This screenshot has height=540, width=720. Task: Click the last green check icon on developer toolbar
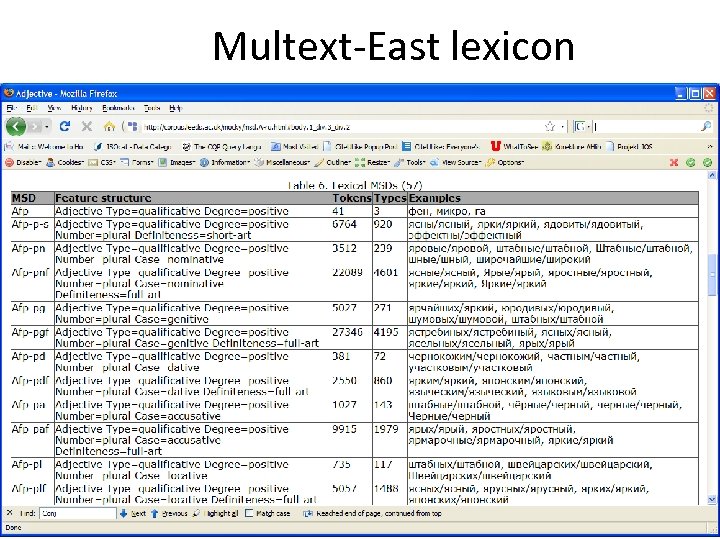(708, 163)
